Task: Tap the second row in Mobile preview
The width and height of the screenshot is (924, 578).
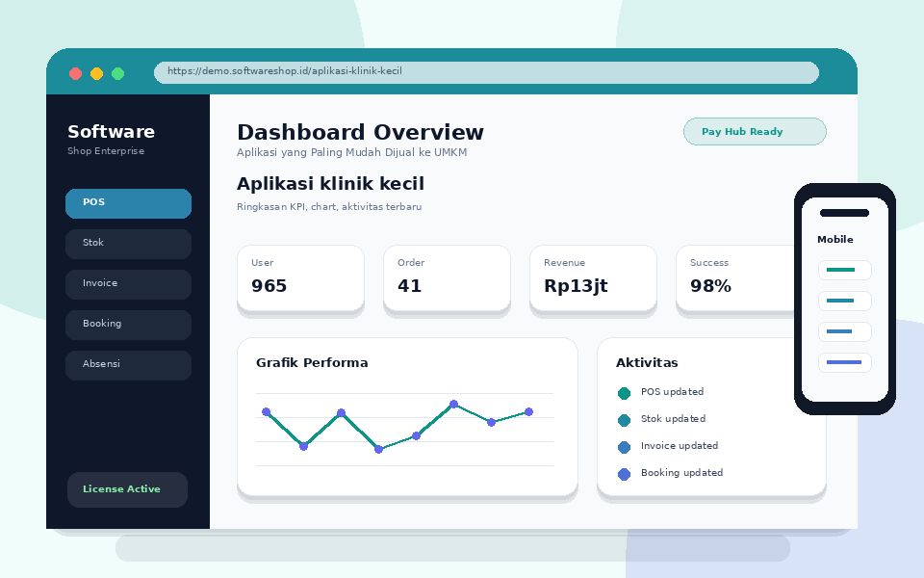Action: pyautogui.click(x=844, y=301)
